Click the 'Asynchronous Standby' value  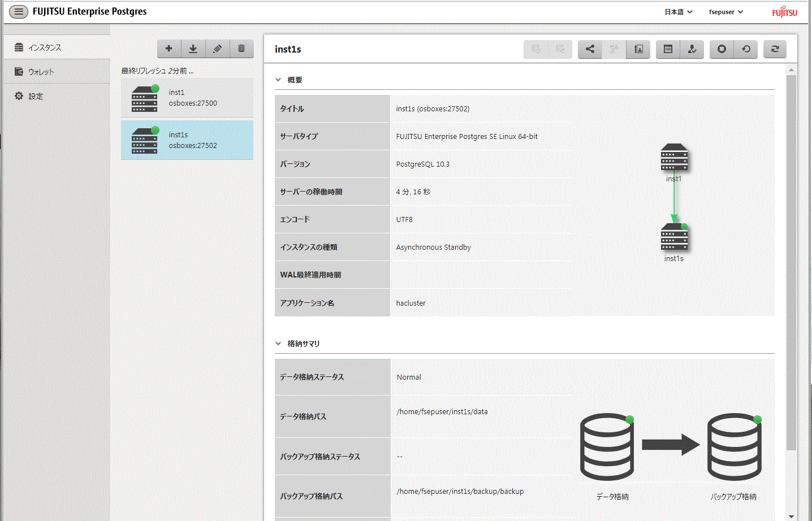tap(433, 248)
